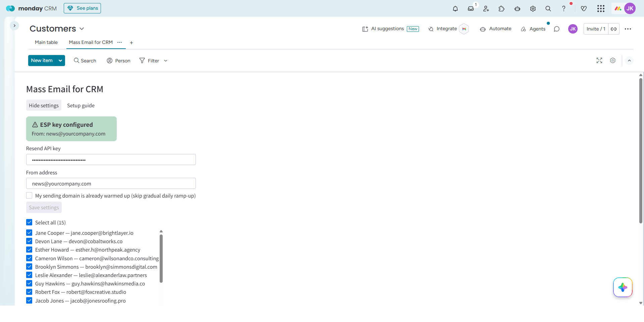Click the ESP key configured banner

coord(71,129)
